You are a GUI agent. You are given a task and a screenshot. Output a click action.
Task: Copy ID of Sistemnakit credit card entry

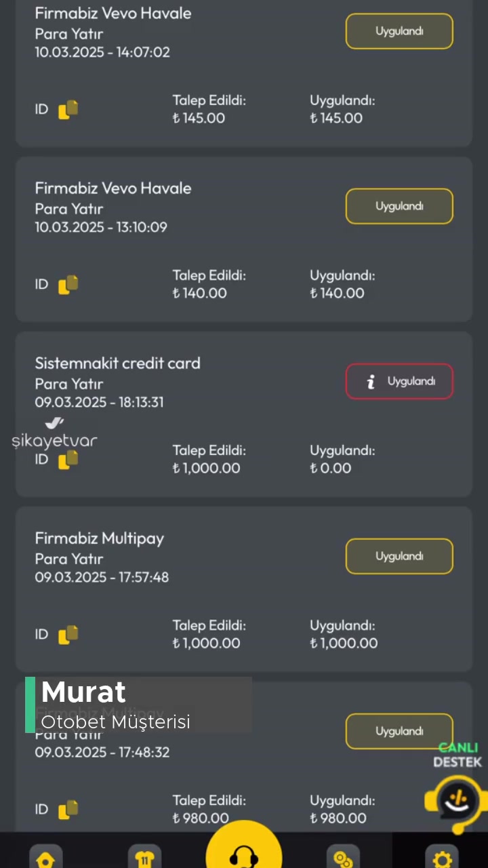(68, 459)
